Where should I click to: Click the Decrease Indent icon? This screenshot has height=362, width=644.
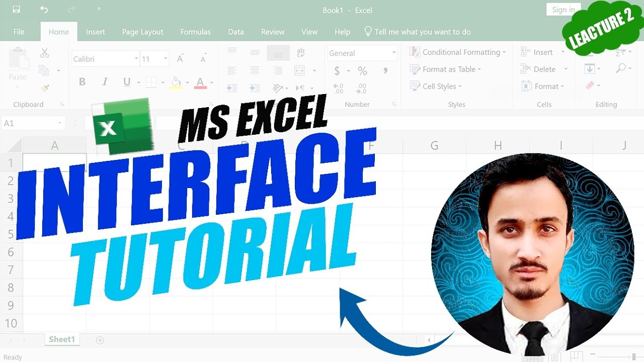232,88
